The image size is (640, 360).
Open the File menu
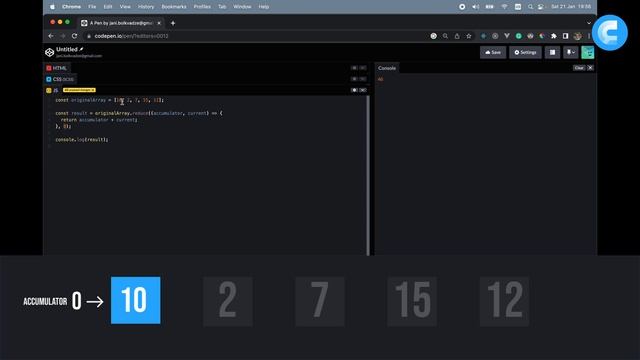pyautogui.click(x=92, y=7)
